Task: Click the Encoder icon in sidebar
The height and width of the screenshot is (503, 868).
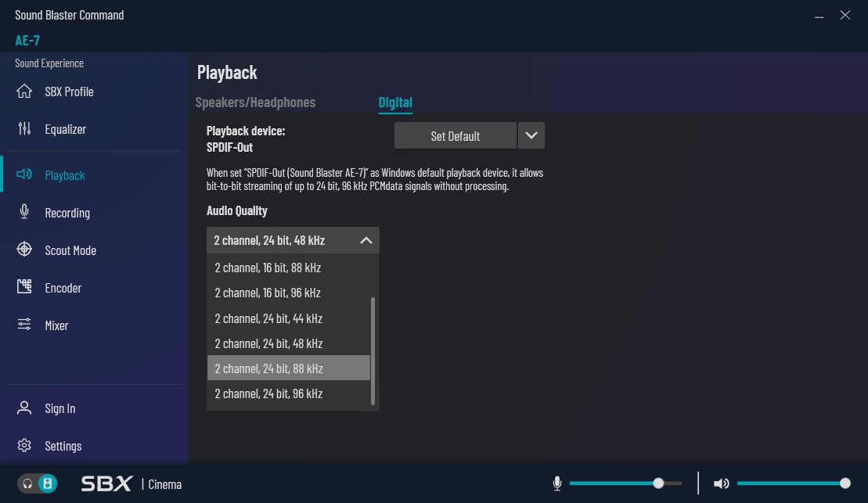Action: click(24, 286)
